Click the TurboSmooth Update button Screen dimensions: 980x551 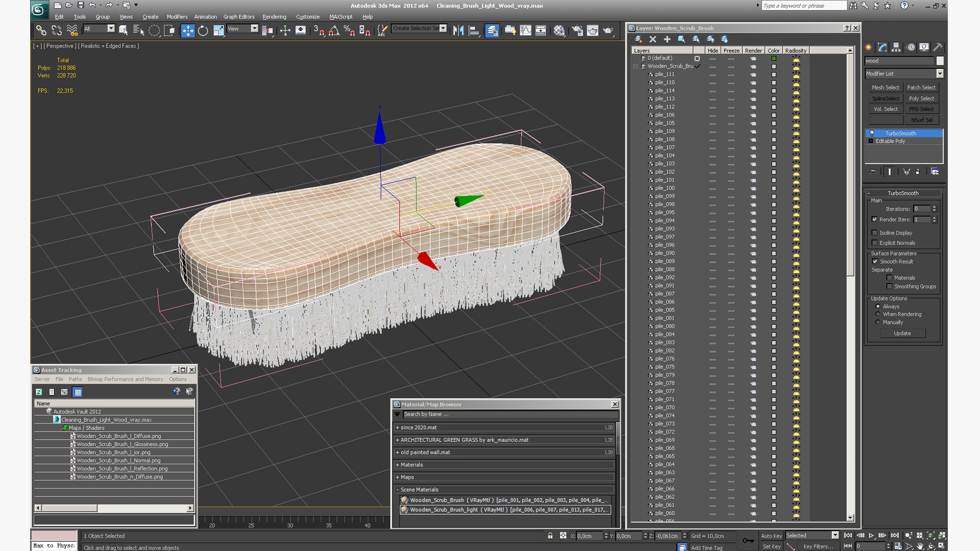[x=902, y=333]
